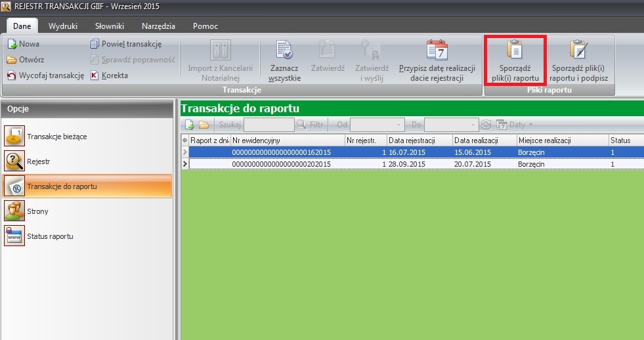Click open-folder icon in grid toolbar
Image resolution: width=644 pixels, height=340 pixels.
(204, 125)
